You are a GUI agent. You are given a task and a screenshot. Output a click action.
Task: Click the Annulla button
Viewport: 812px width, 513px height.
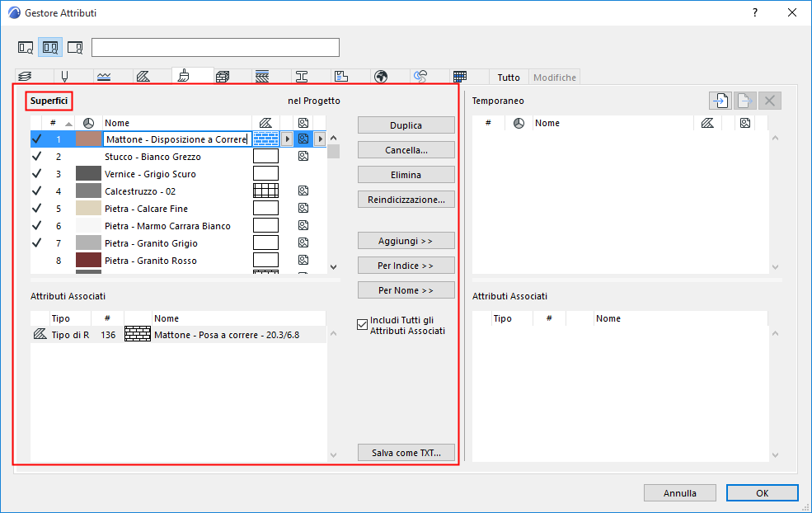(680, 492)
